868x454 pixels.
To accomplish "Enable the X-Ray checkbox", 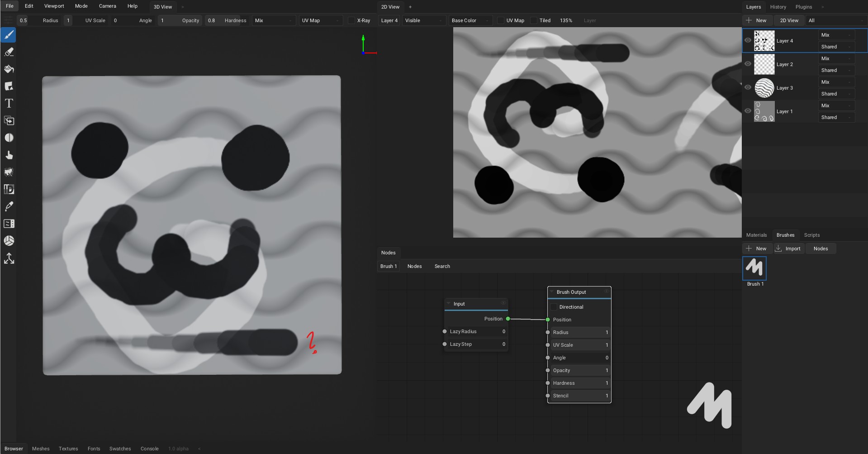I will click(x=351, y=20).
